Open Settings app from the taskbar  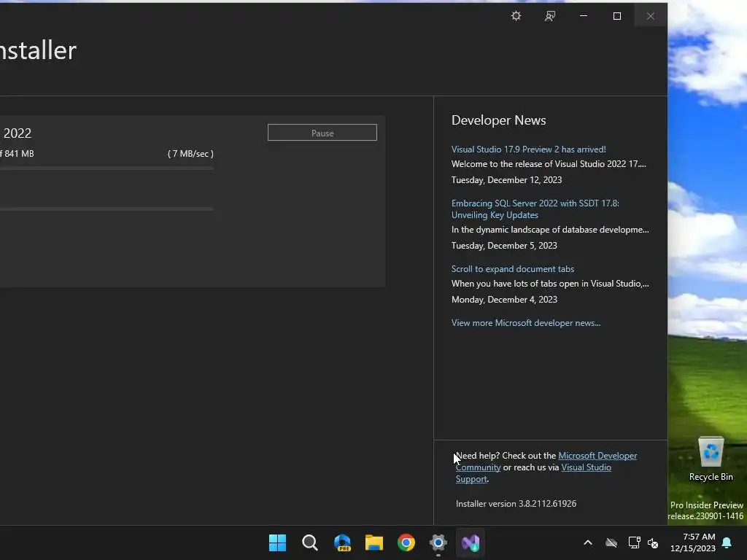pos(438,542)
